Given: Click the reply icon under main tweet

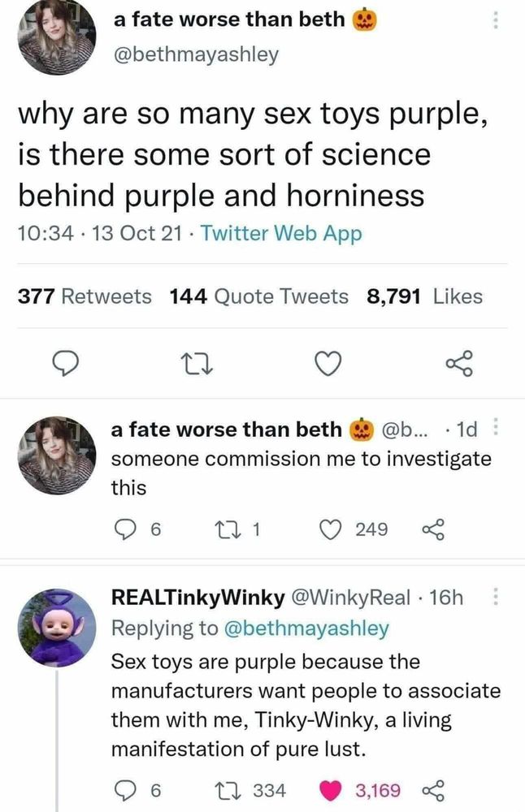Looking at the screenshot, I should (67, 363).
